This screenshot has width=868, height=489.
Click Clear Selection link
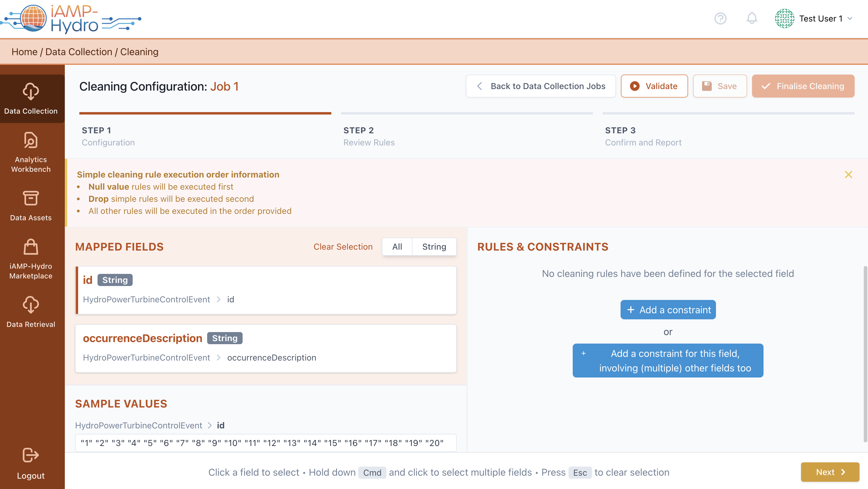(x=343, y=247)
